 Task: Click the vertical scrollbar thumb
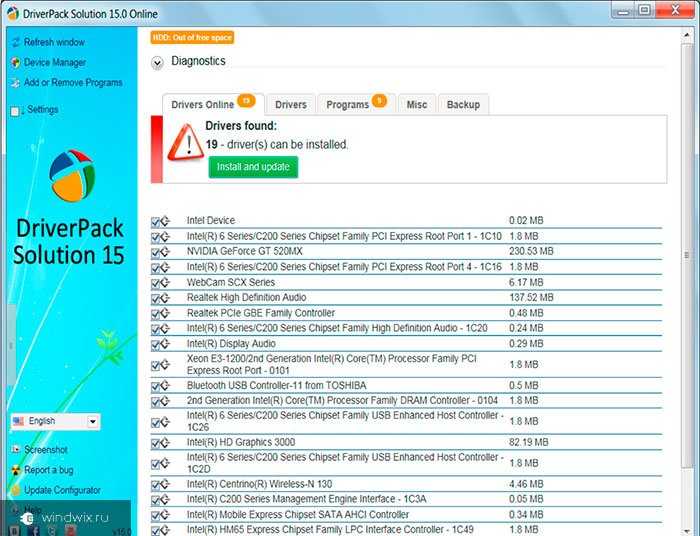(x=687, y=256)
